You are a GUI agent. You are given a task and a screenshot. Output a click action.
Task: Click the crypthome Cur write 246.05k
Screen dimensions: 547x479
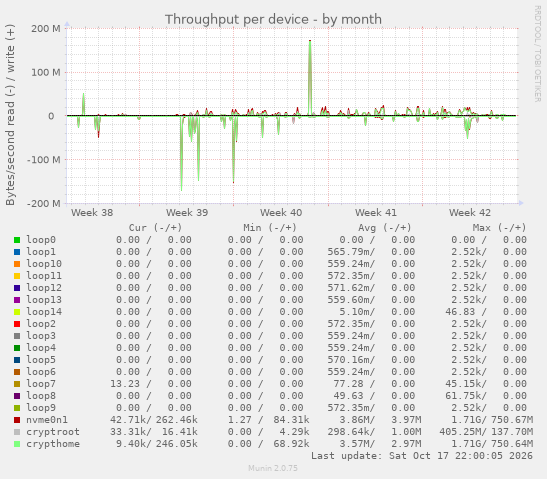point(177,444)
